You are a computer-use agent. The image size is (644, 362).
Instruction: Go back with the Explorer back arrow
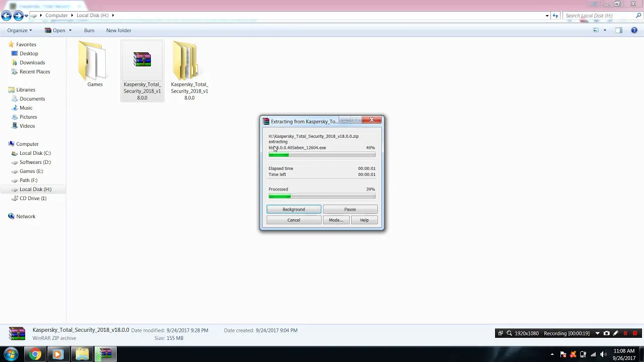coord(6,16)
